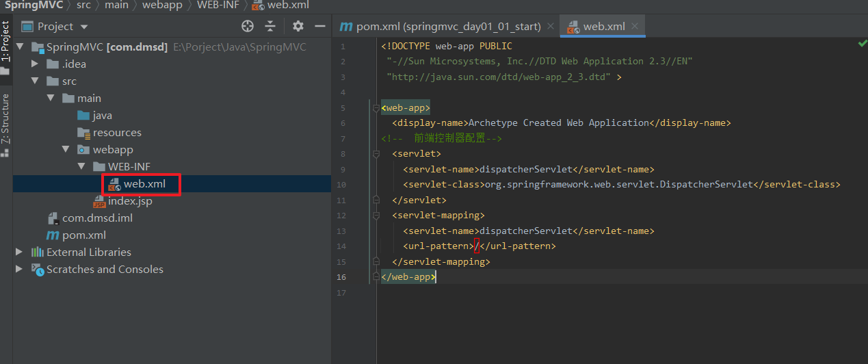Select pom.xml in project tree
Viewport: 868px width, 364px height.
click(x=84, y=235)
